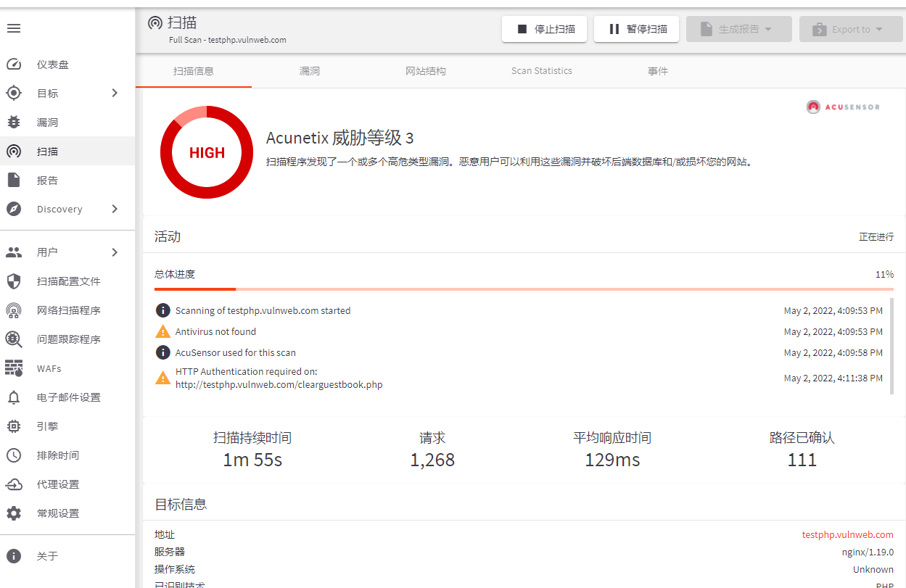
Task: Click the activity list scrollbar
Action: (x=891, y=346)
